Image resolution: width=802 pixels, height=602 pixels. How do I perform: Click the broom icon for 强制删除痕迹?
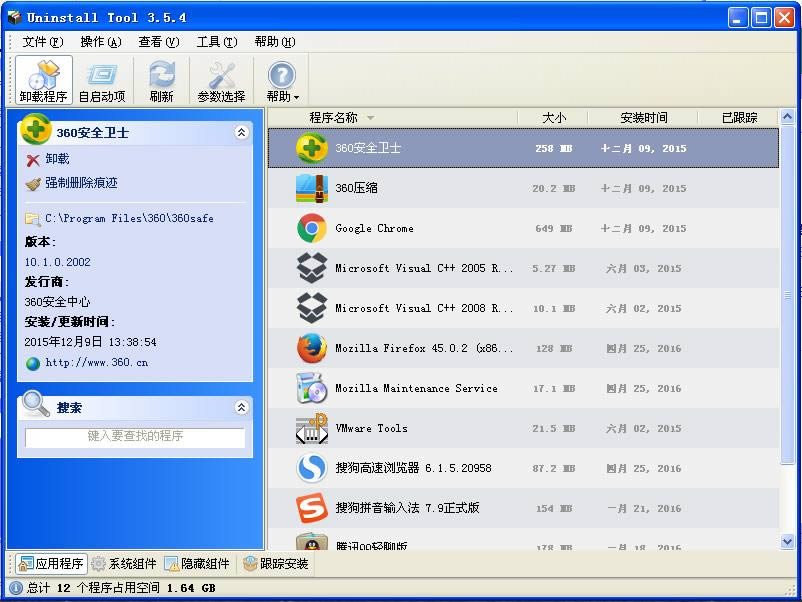pos(33,184)
